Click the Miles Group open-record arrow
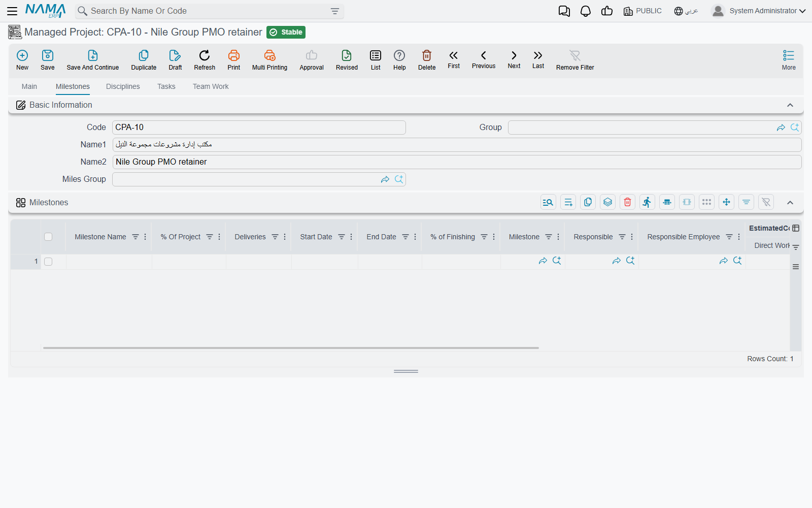The width and height of the screenshot is (812, 508). click(x=385, y=179)
